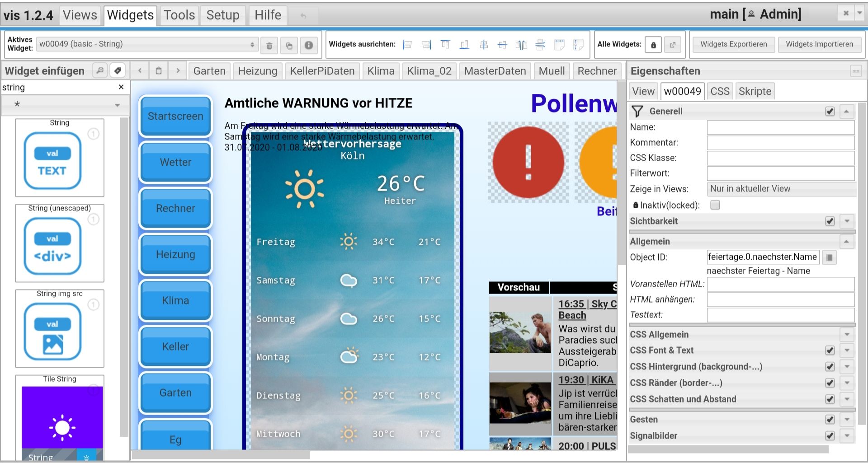Expand the CSS Font & Text section

click(847, 350)
